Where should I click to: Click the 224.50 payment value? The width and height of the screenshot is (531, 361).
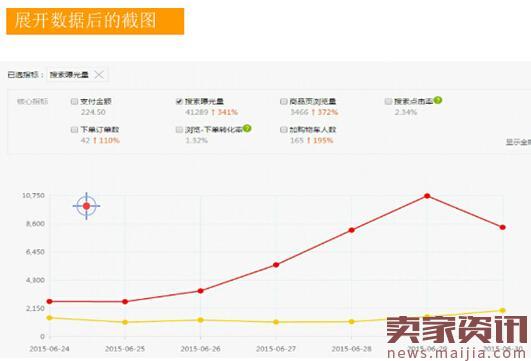click(93, 112)
